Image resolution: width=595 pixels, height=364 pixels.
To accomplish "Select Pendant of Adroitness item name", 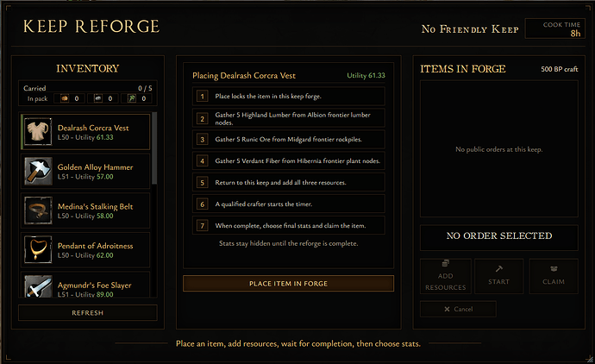I will (x=95, y=246).
